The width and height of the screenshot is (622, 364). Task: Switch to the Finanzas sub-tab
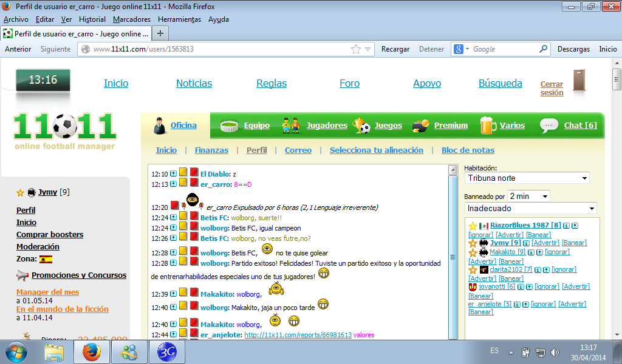click(211, 150)
